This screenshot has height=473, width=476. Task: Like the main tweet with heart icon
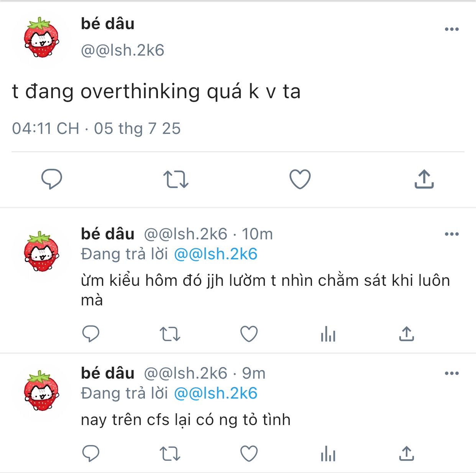300,179
